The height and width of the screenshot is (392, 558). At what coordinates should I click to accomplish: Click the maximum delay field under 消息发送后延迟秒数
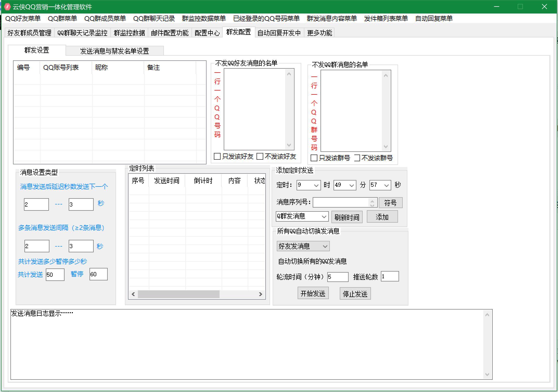pos(81,204)
